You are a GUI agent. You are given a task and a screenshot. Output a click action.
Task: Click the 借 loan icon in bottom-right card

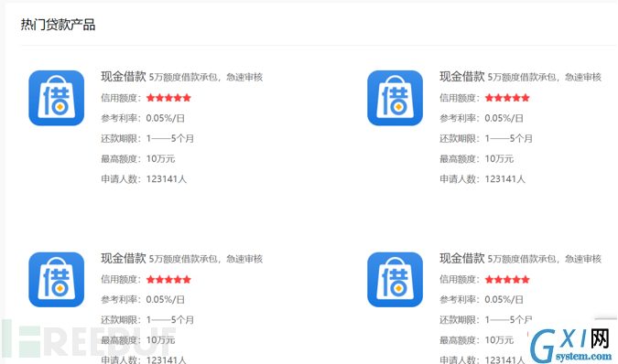pyautogui.click(x=395, y=279)
